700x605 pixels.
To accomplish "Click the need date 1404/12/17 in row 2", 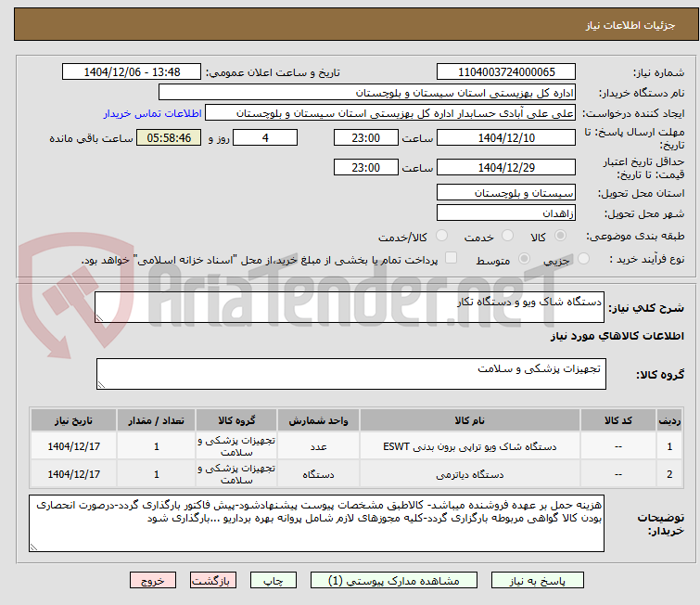I will pos(73,473).
